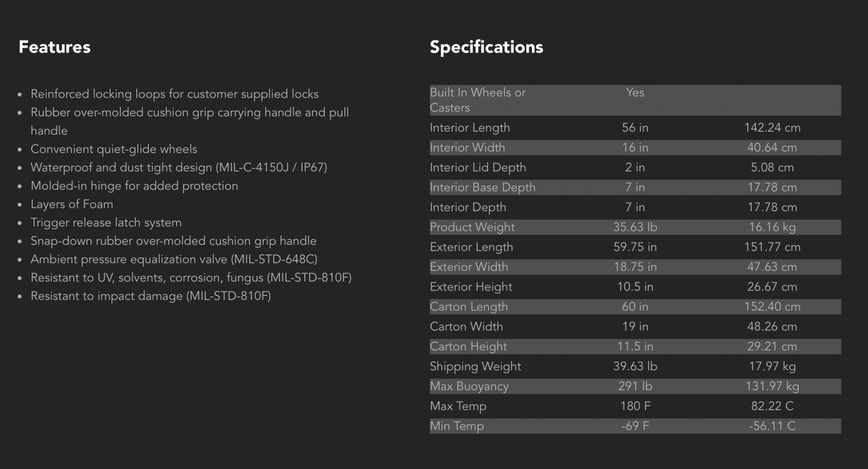Click the 35.63 lb product weight value
The width and height of the screenshot is (868, 469).
click(x=635, y=227)
